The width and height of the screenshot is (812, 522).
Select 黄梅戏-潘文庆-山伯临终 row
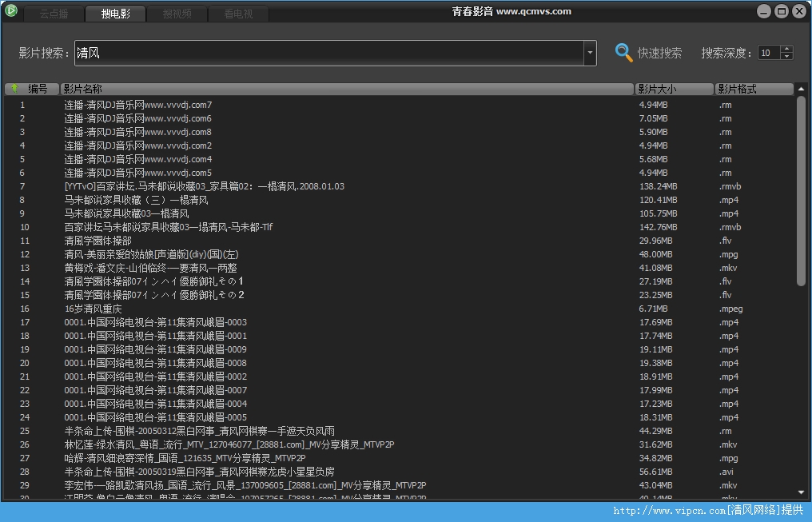(399, 268)
